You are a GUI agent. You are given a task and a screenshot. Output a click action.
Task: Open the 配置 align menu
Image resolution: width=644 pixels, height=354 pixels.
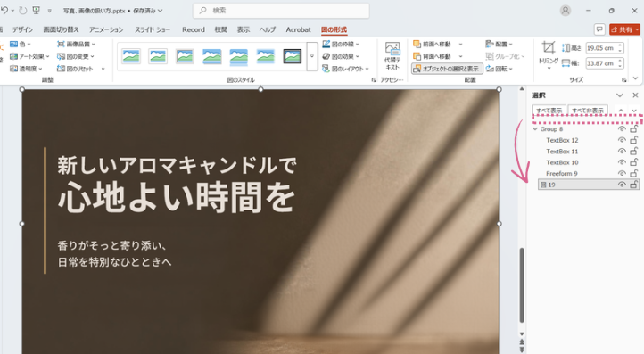click(499, 44)
